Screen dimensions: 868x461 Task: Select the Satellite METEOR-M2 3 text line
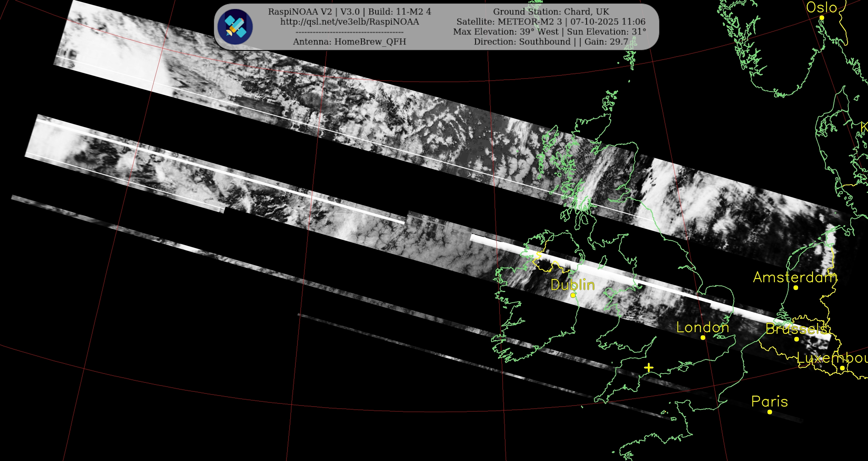tap(551, 22)
